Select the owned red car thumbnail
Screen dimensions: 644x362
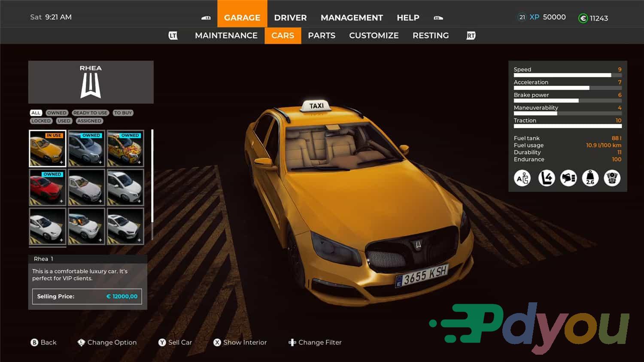pos(48,187)
